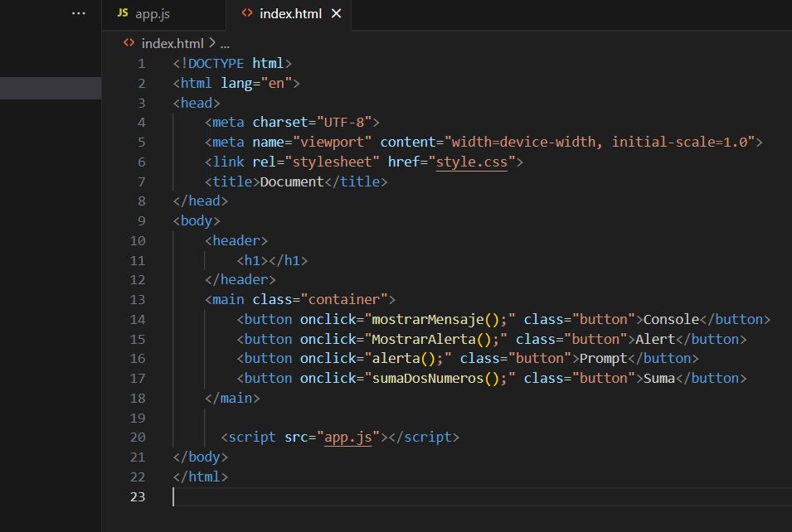Select the highlighted item in the sidebar
The width and height of the screenshot is (792, 532).
click(x=51, y=89)
